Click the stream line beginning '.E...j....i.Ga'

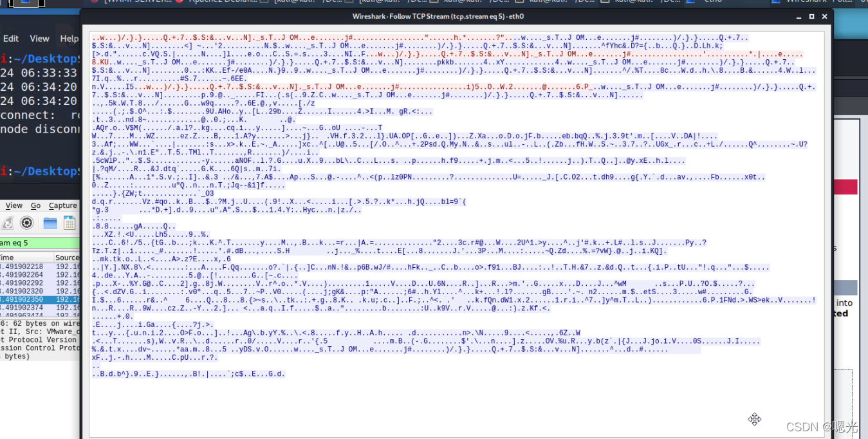point(152,324)
